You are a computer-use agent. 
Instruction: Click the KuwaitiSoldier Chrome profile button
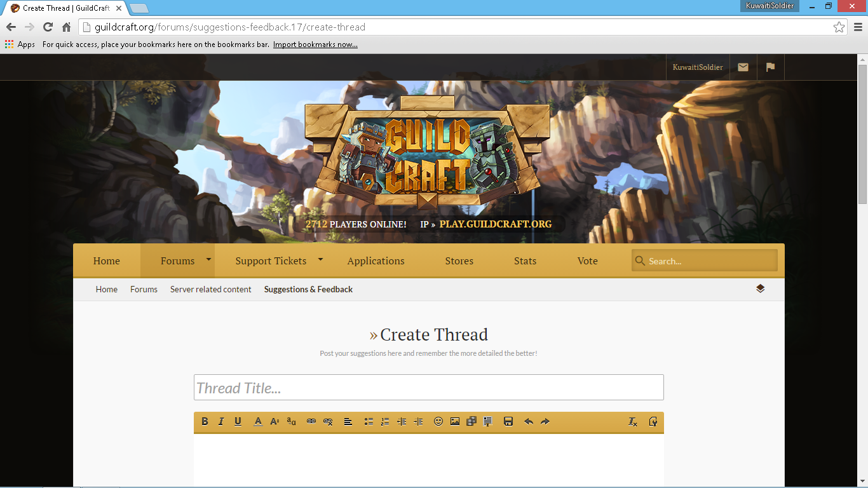pyautogui.click(x=770, y=6)
